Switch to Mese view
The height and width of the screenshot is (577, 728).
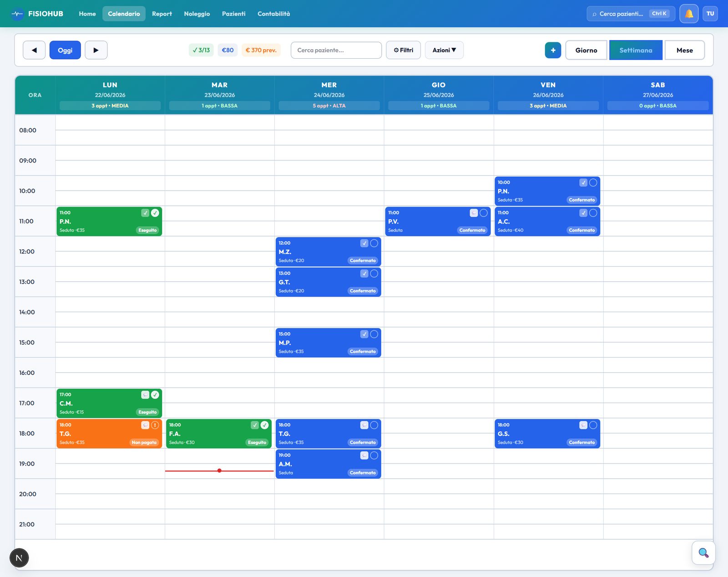coord(684,50)
